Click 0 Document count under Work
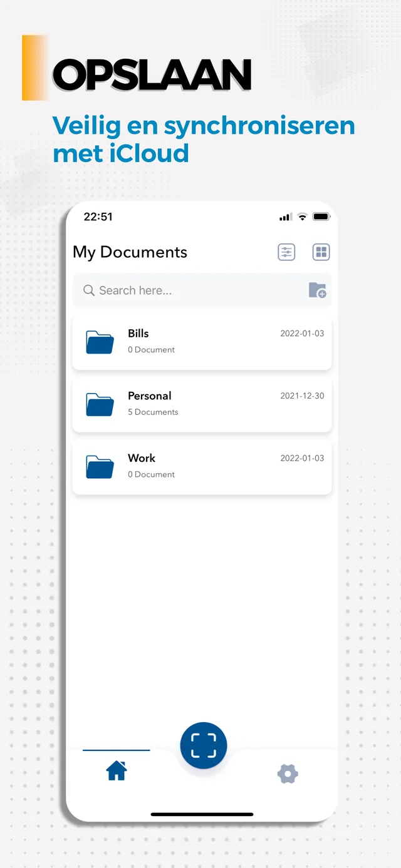The width and height of the screenshot is (401, 868). pyautogui.click(x=151, y=474)
